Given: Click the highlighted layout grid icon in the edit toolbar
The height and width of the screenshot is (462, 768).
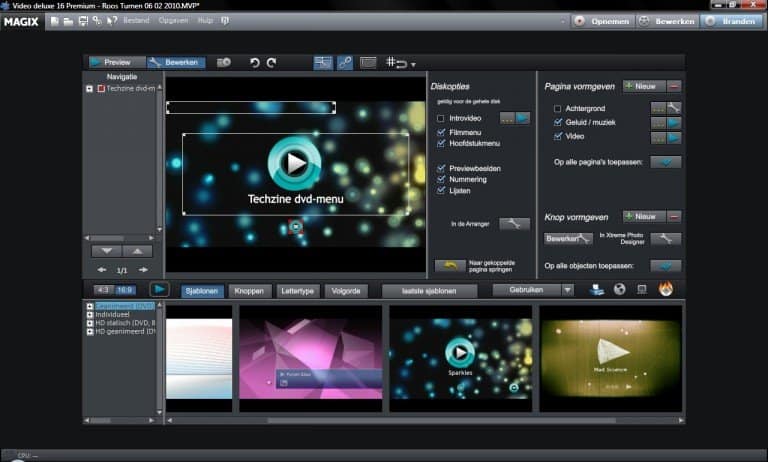Looking at the screenshot, I should 323,63.
